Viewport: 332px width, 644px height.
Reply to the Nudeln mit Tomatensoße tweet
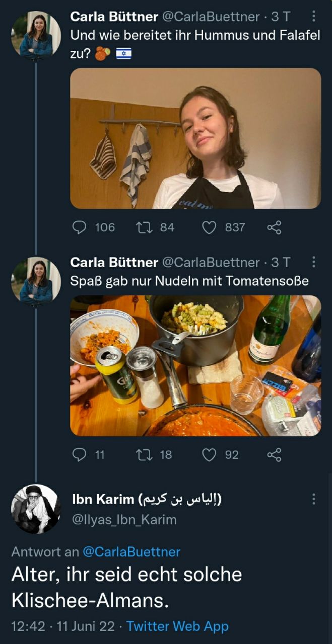coord(80,455)
